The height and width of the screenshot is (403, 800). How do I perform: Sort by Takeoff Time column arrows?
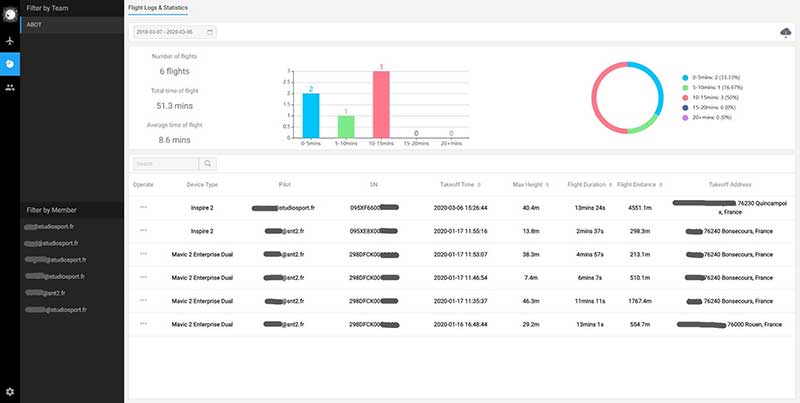click(479, 185)
